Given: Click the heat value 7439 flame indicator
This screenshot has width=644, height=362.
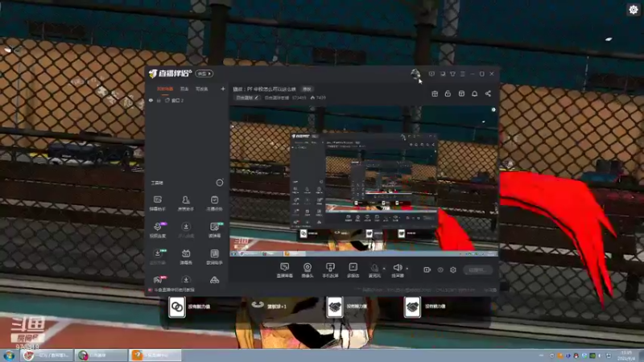Looking at the screenshot, I should click(318, 97).
